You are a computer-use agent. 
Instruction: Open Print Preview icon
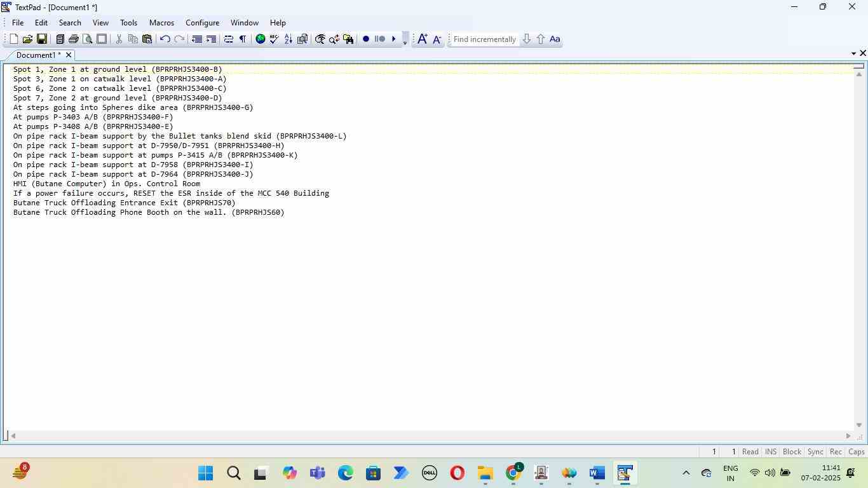(x=88, y=39)
